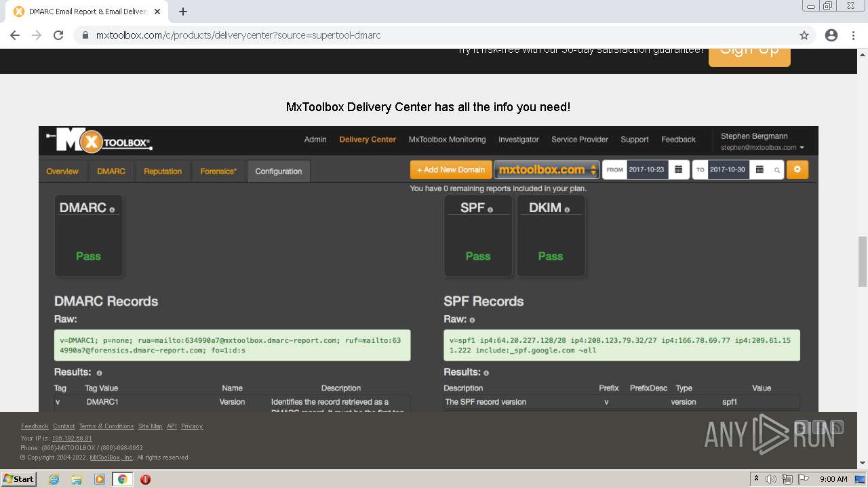The image size is (868, 488).
Task: Click the SPF Pass status card
Action: [x=478, y=236]
